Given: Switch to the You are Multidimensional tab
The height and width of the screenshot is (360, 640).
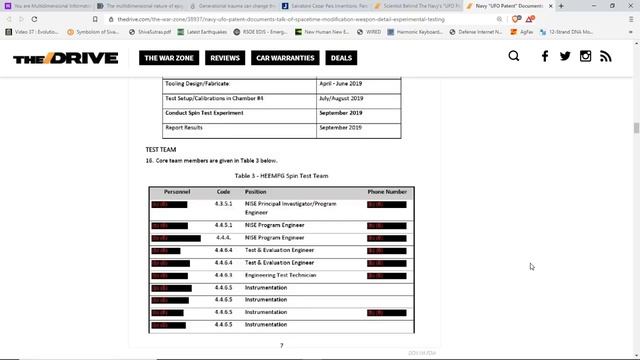Looking at the screenshot, I should click(x=47, y=6).
